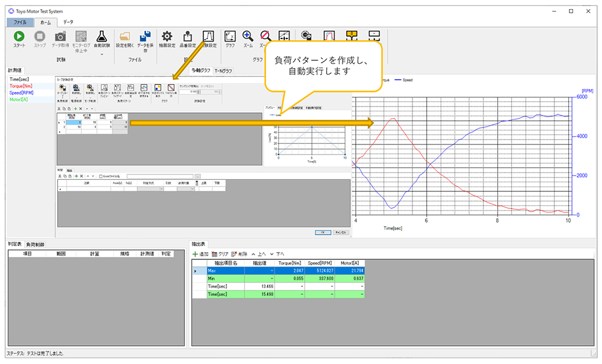The image size is (602, 364).
Task: Open the 試験設定 curve icon
Action: (x=208, y=37)
